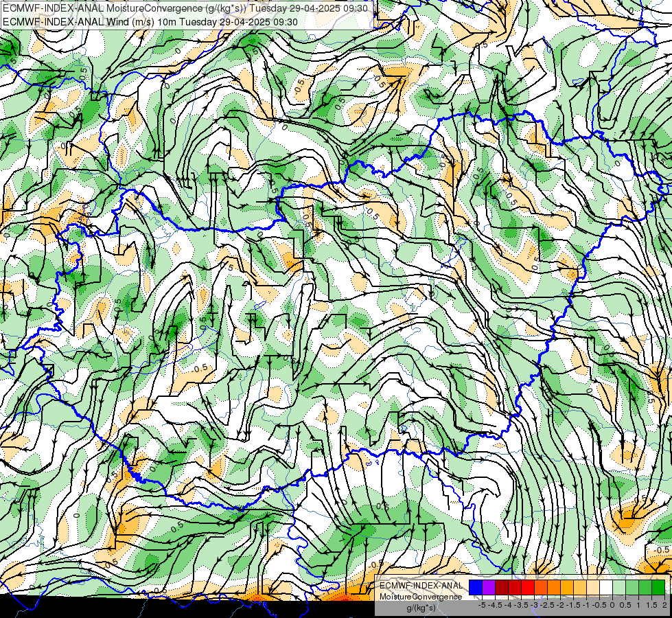Click the blue legend color swatch
Viewport: 672px width, 618px height.
pyautogui.click(x=476, y=587)
